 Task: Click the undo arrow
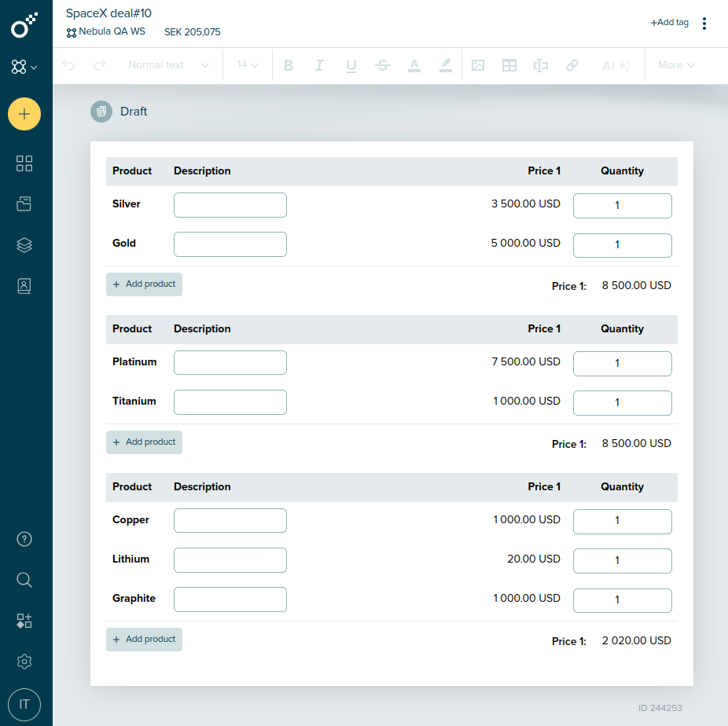point(68,65)
